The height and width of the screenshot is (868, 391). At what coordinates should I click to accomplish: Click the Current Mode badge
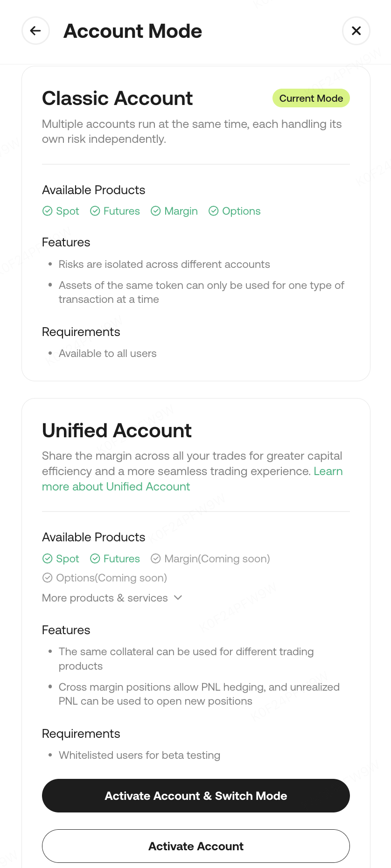(311, 98)
